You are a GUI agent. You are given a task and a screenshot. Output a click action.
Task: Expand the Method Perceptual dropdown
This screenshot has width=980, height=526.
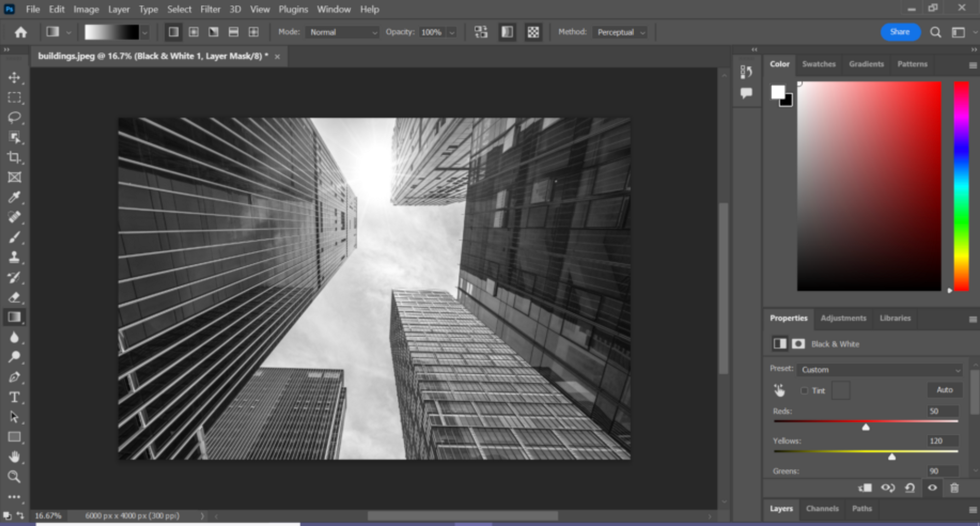(x=620, y=32)
